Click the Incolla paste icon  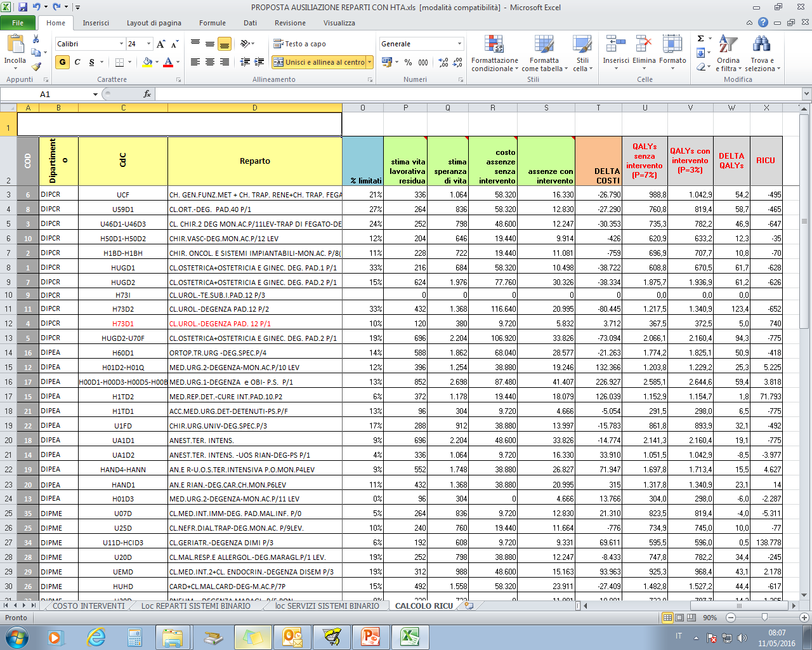click(15, 44)
